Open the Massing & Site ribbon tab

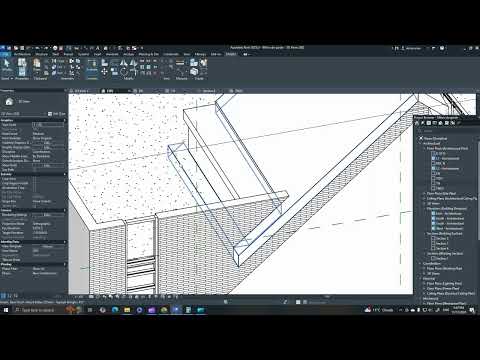pos(149,54)
